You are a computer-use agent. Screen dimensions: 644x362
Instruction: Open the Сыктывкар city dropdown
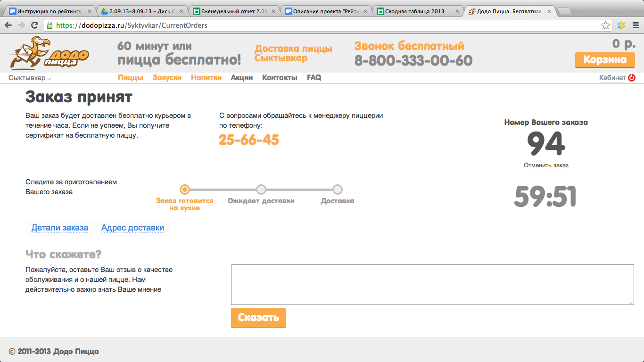click(30, 78)
